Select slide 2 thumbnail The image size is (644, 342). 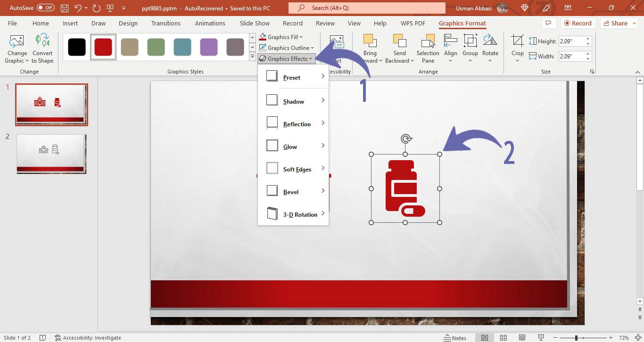(x=51, y=154)
